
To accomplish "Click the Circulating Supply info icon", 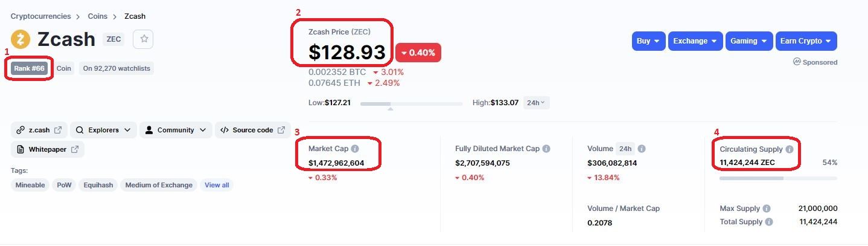I will [790, 149].
